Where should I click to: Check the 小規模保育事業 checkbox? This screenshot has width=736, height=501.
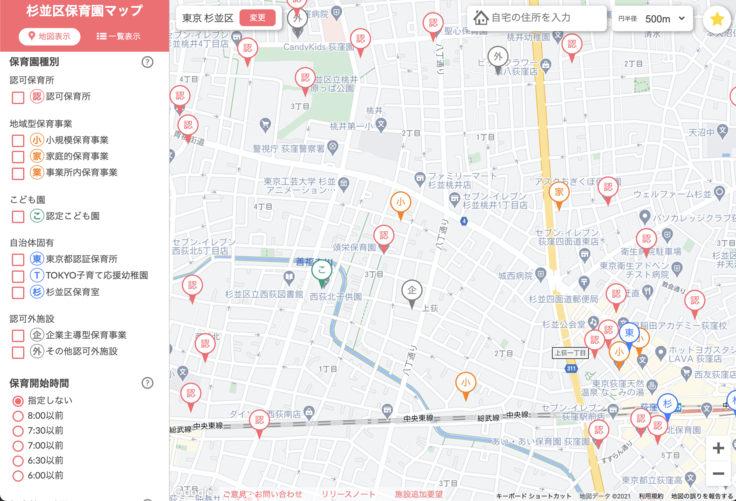[18, 141]
